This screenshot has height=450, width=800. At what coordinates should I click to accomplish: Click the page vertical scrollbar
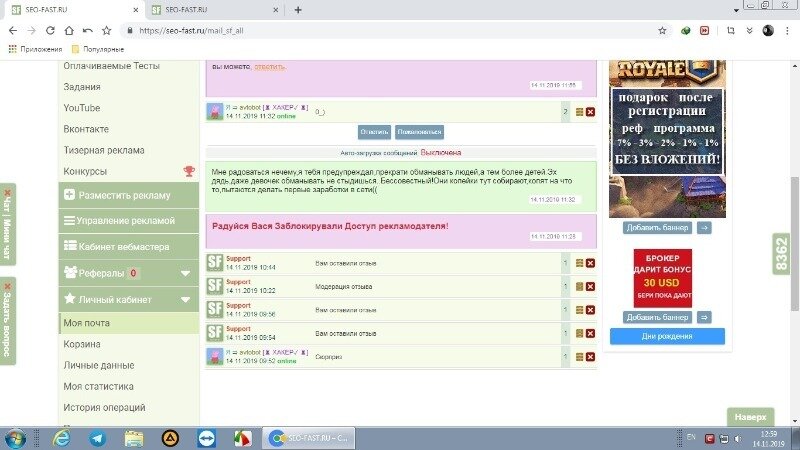(x=795, y=243)
